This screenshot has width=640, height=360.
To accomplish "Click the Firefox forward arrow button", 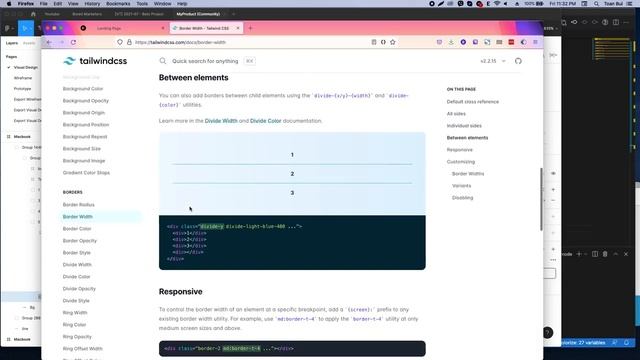I will tap(62, 42).
